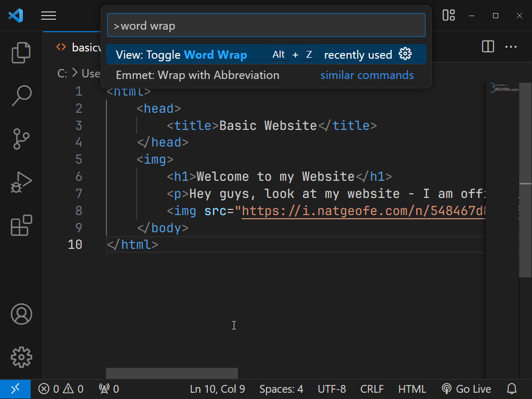Change end of line sequence CRLF
This screenshot has height=399, width=532.
pyautogui.click(x=372, y=389)
